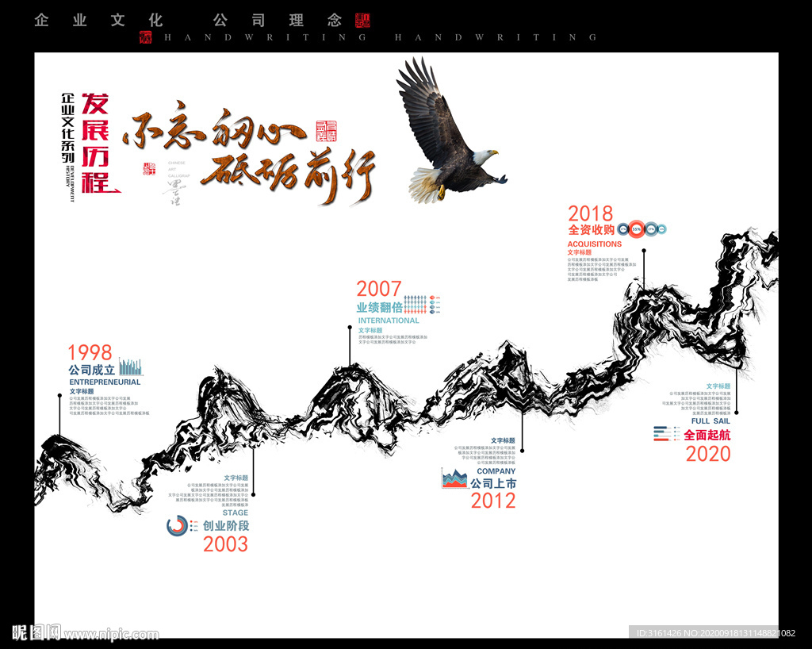The image size is (812, 649).
Task: Click the people pictogram chart beside 业绩翻倍
Action: (415, 305)
